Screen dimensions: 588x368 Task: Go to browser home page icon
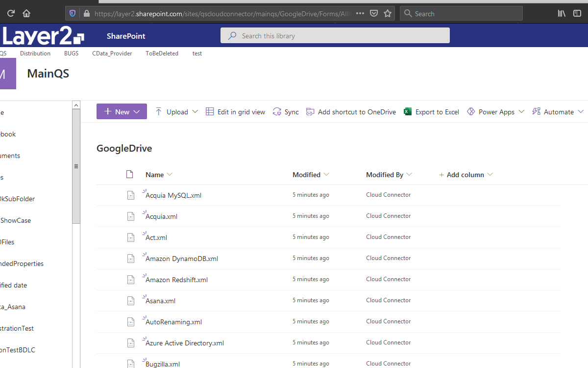pyautogui.click(x=26, y=14)
